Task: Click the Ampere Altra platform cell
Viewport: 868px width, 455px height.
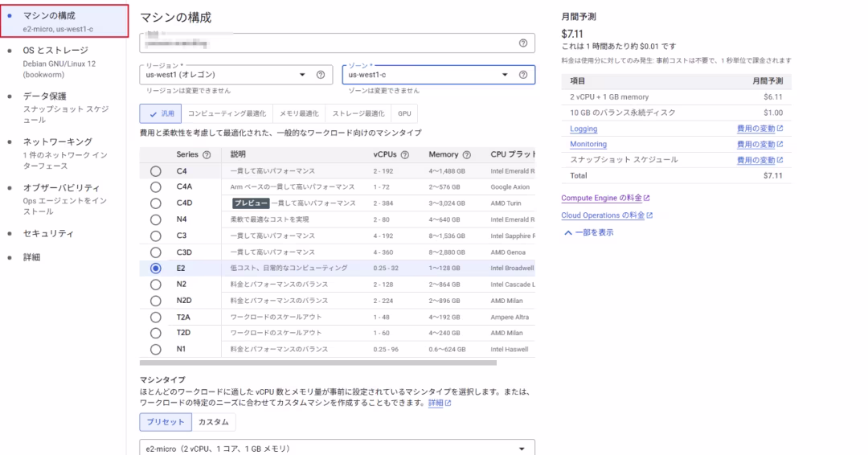Action: pos(510,318)
